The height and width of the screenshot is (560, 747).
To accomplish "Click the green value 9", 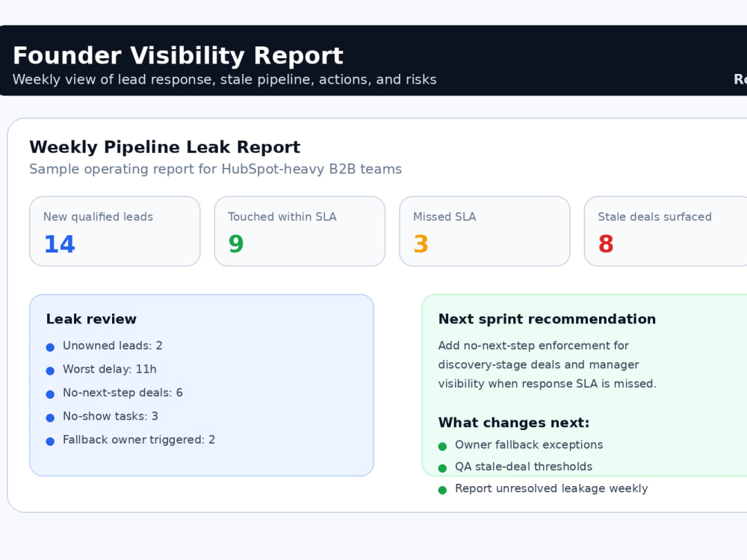I will (x=236, y=244).
